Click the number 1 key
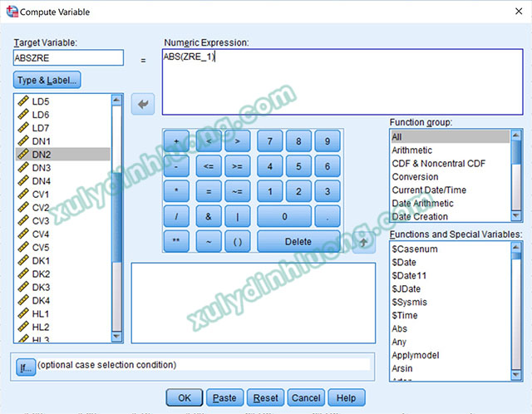The height and width of the screenshot is (414, 532). 269,191
